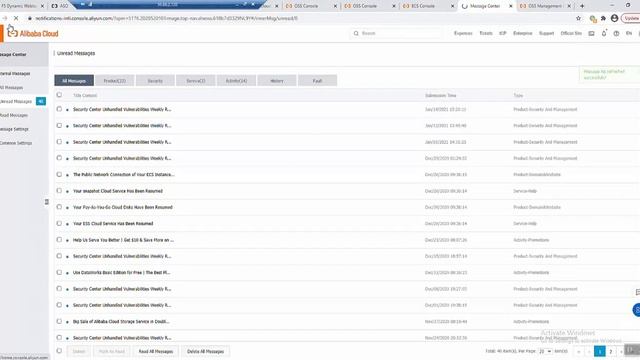Click the Mark As Read button
This screenshot has height=360, width=640.
pyautogui.click(x=111, y=351)
